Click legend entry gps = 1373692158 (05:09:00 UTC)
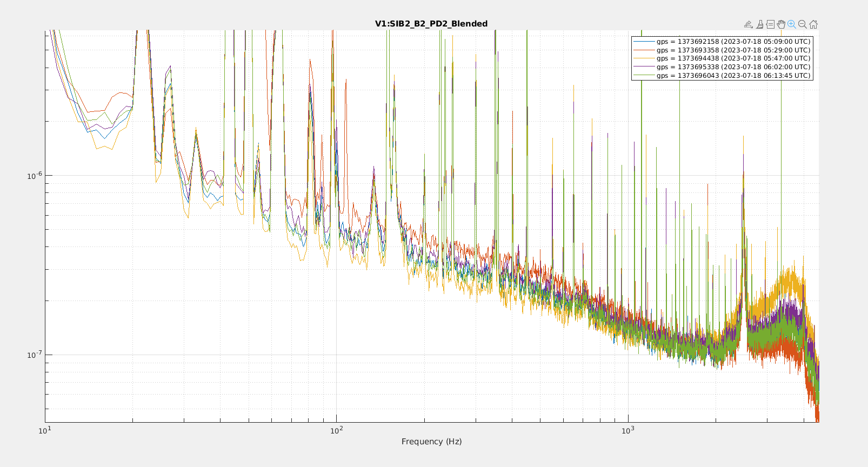Viewport: 868px width, 467px height. (722, 42)
